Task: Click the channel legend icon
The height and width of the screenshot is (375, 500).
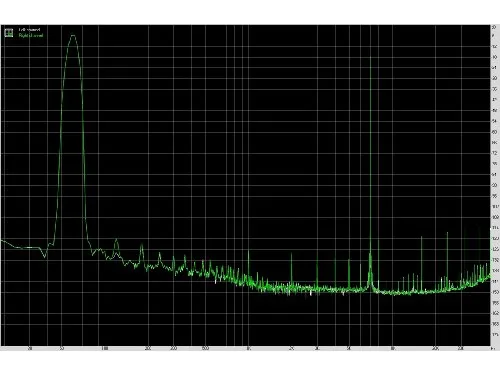Action: (9, 32)
